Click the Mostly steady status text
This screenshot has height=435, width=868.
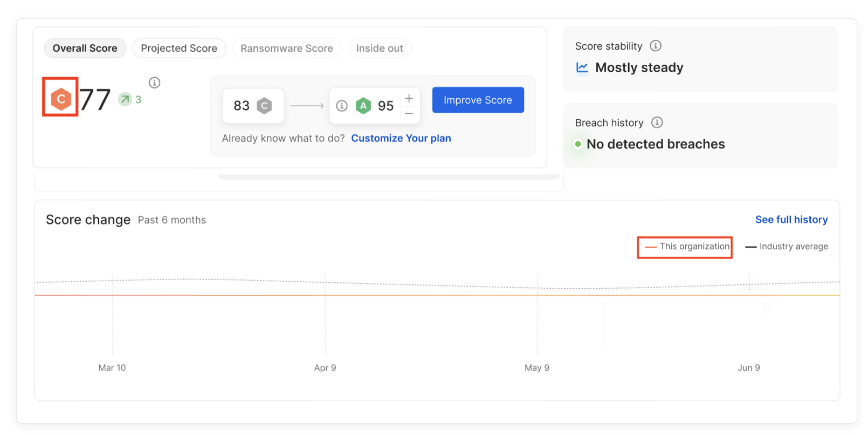(x=639, y=67)
